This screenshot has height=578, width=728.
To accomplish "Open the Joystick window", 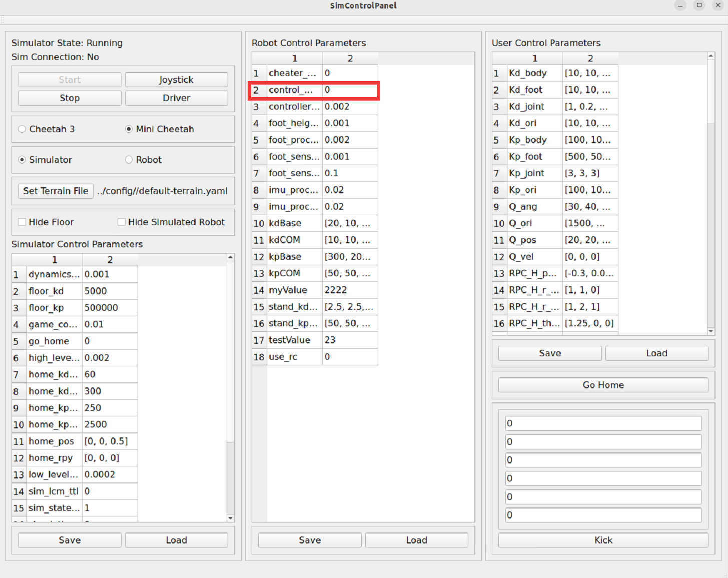I will (x=176, y=80).
